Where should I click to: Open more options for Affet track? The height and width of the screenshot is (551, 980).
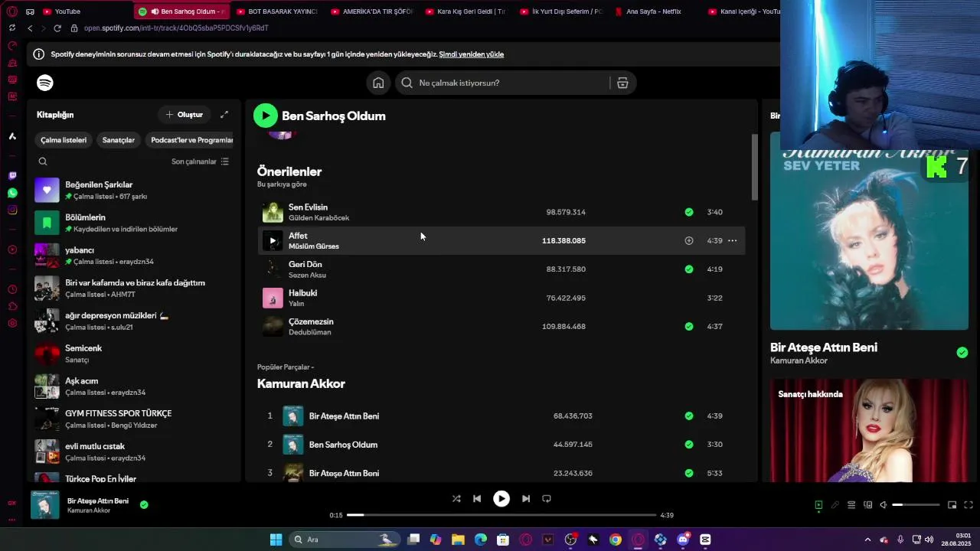pos(732,240)
